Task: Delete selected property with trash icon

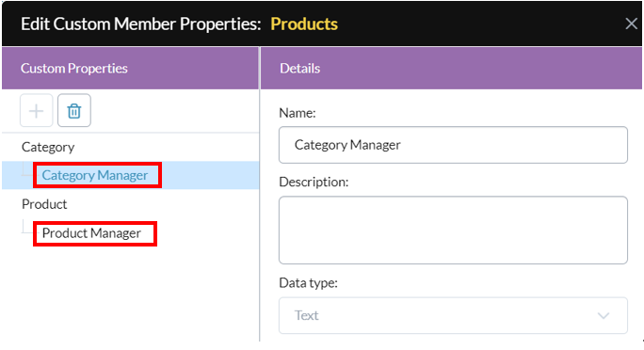Action: click(74, 111)
